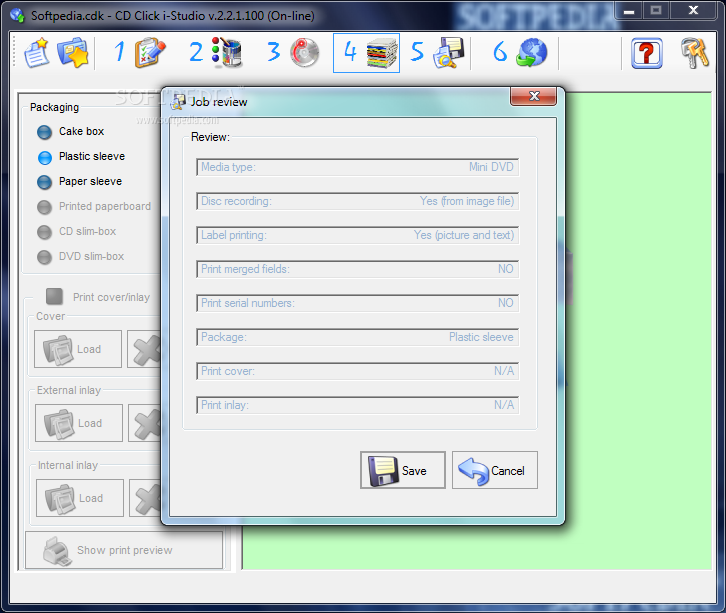Open help red question mark icon

647,54
